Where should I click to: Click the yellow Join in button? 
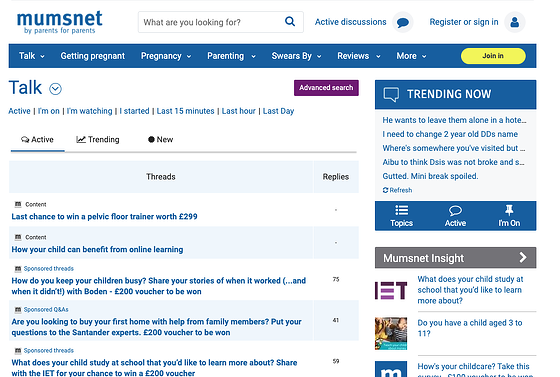493,56
